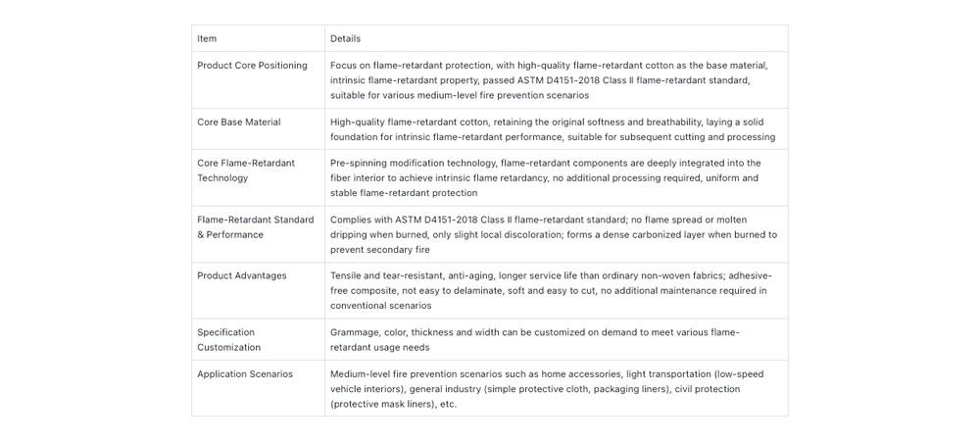Screen dimensions: 980x441
Task: Click the text "(protective mask liners), etc."
Action: coord(394,404)
